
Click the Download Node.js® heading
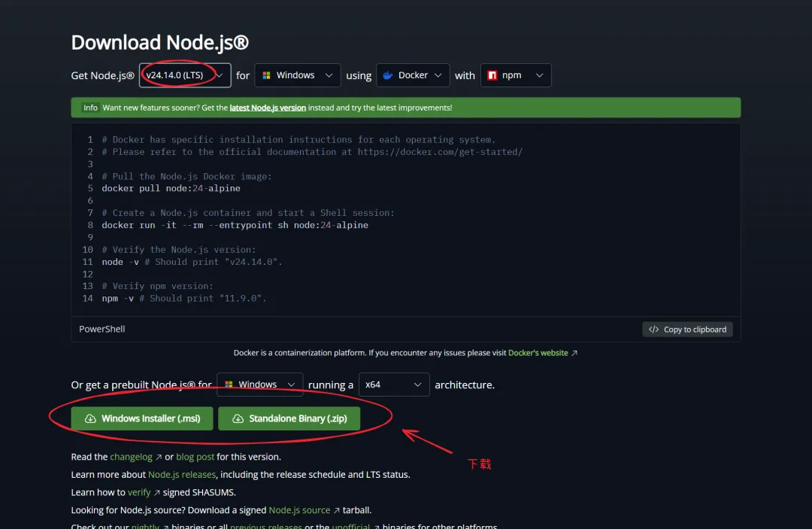160,42
